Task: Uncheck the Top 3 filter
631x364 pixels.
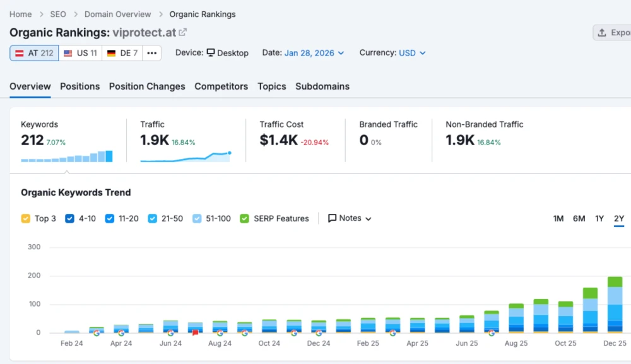Action: (x=25, y=218)
